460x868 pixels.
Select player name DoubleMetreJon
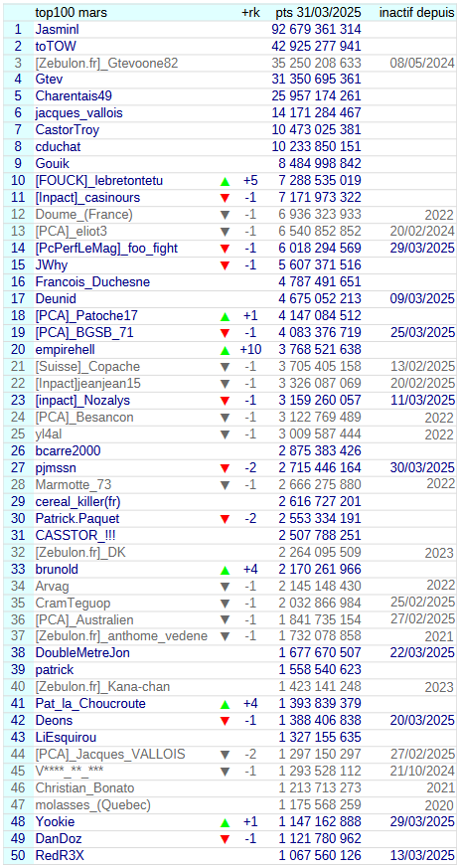pos(82,654)
